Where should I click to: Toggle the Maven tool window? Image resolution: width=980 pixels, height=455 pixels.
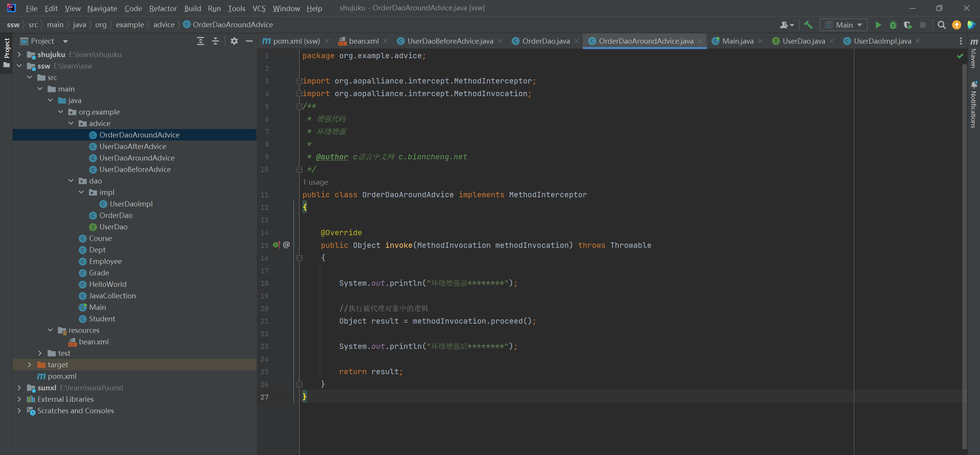click(974, 54)
